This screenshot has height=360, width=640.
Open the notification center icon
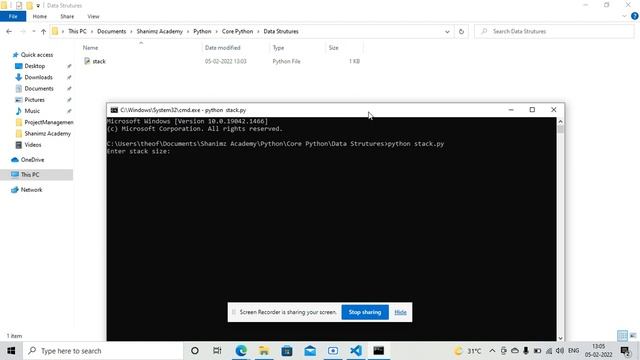click(x=625, y=351)
